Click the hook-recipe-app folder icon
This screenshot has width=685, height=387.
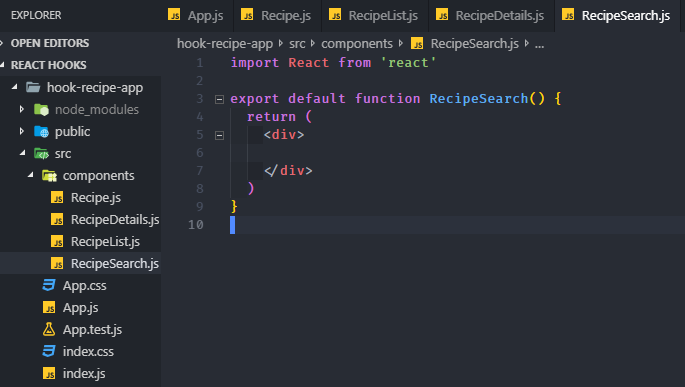pos(33,87)
